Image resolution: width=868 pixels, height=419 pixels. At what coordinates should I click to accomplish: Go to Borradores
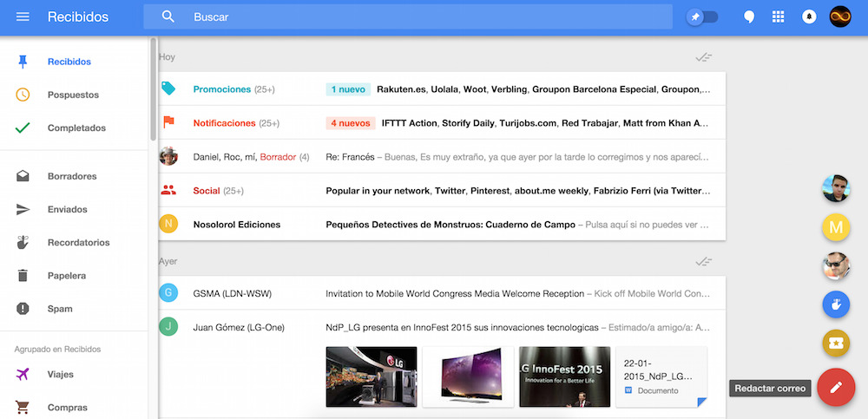[x=72, y=176]
